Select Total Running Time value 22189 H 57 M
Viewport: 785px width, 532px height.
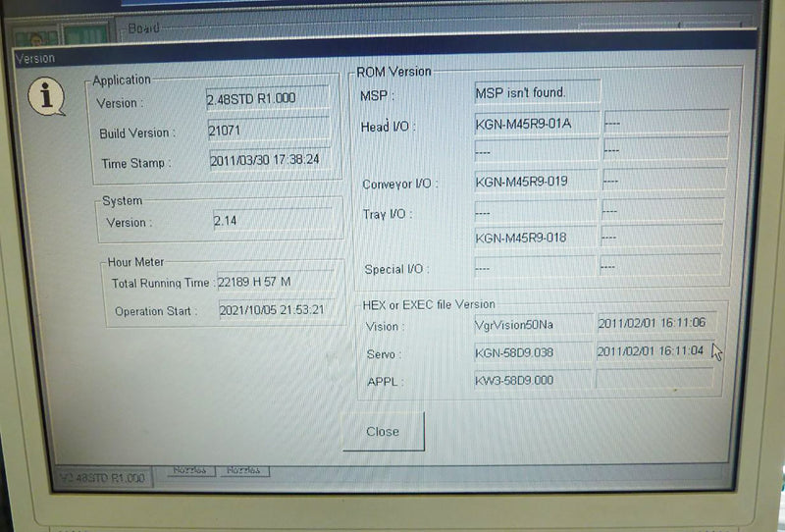pos(277,282)
